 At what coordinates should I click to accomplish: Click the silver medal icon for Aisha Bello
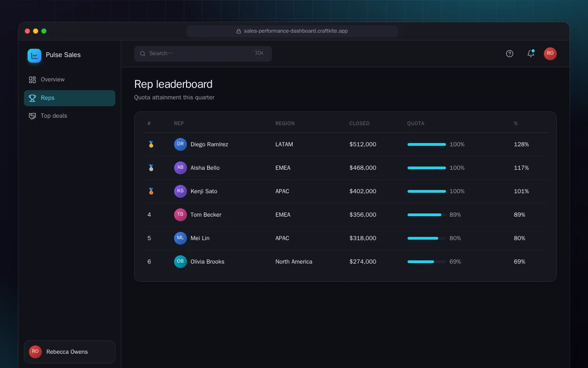pos(151,168)
